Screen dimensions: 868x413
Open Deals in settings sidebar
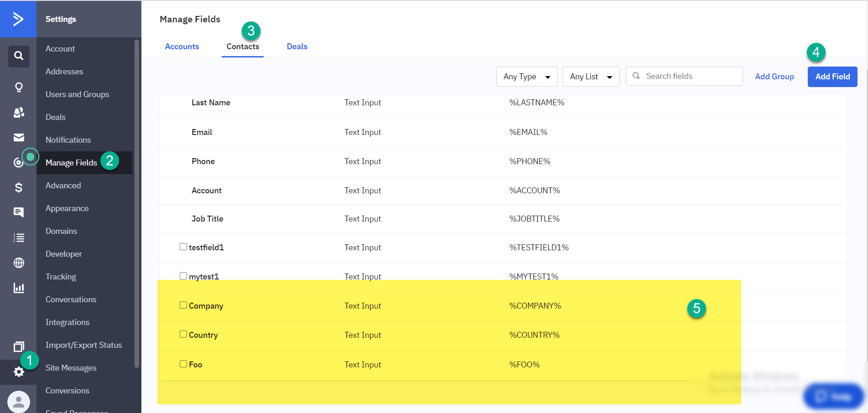pos(56,117)
